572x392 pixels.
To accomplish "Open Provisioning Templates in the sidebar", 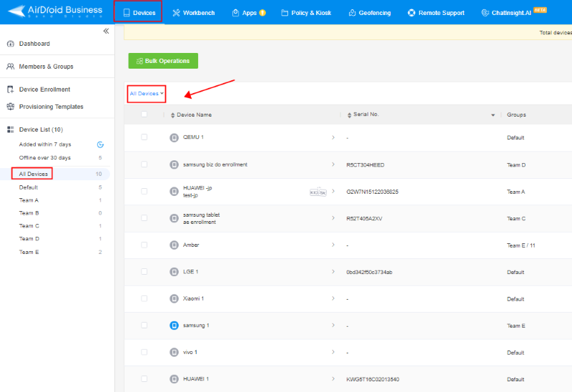I will coord(51,107).
